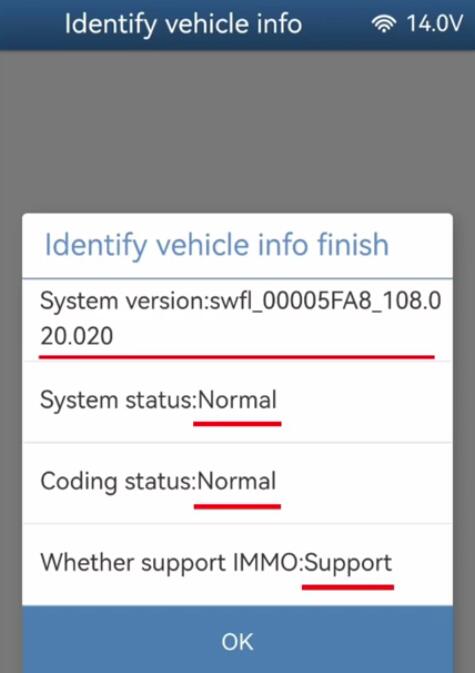
Task: Tap the 'Whether support IMMO:' label
Action: 172,563
